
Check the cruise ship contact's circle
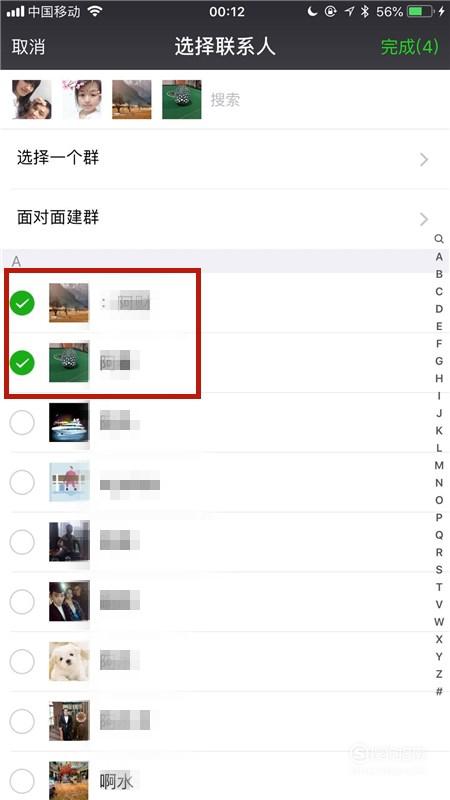pos(22,422)
